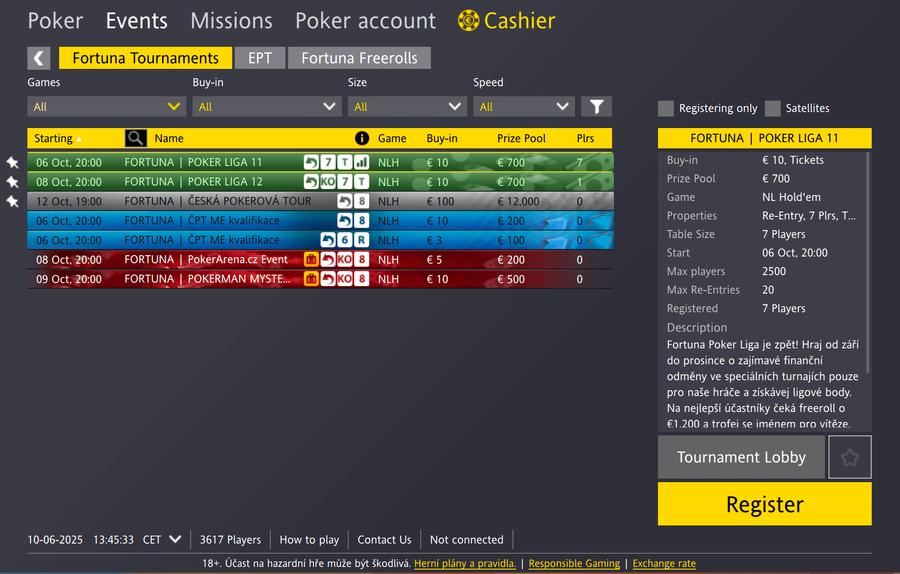
Task: Toggle the Satellites checkbox
Action: (x=773, y=108)
